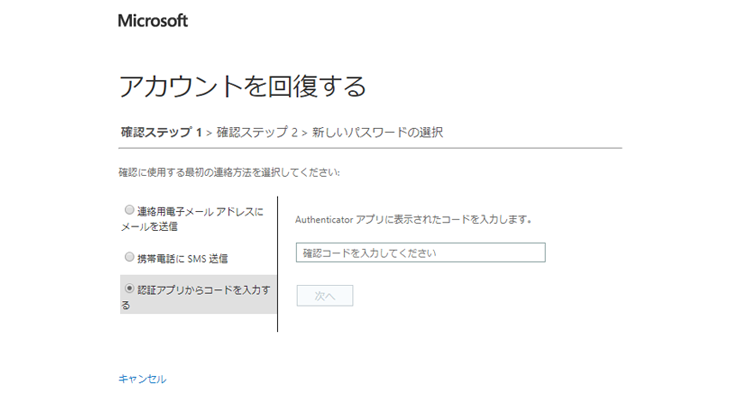The image size is (750, 405).
Task: Select the SMS to mobile phone radio button
Action: tap(128, 257)
